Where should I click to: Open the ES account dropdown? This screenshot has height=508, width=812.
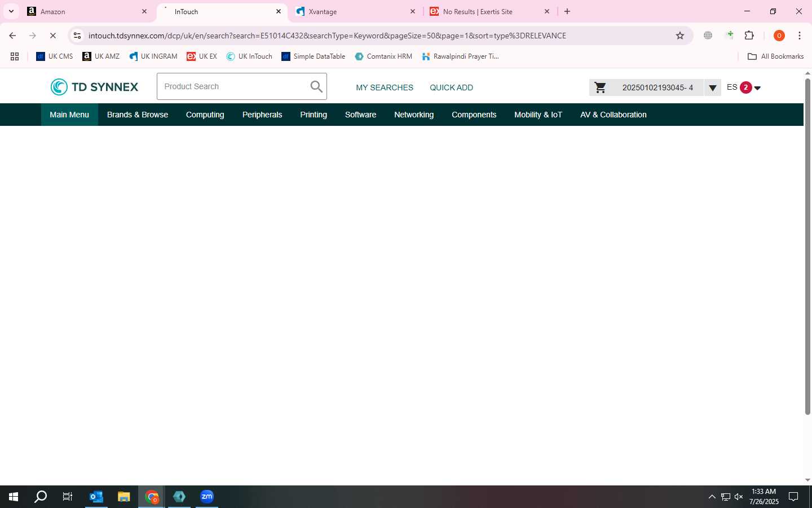[744, 87]
